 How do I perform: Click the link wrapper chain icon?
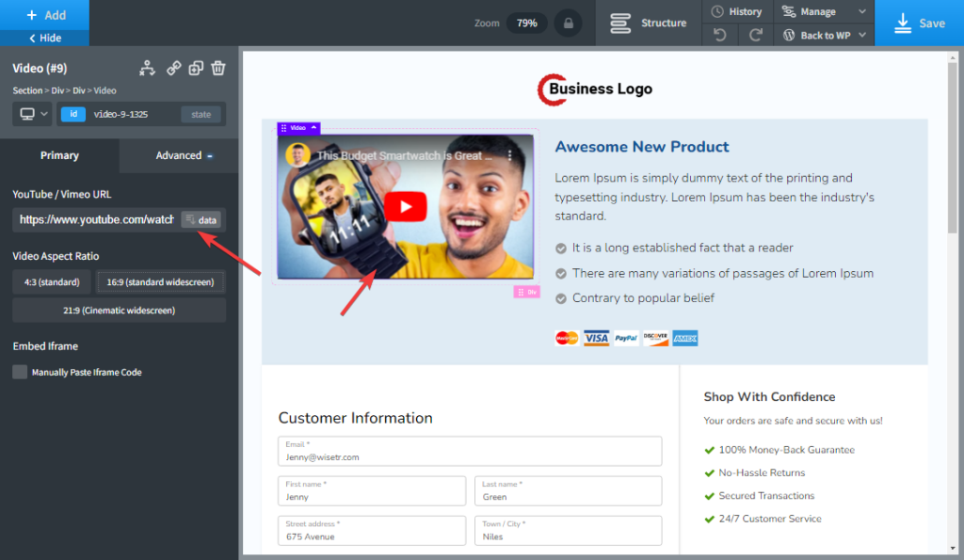click(x=173, y=68)
